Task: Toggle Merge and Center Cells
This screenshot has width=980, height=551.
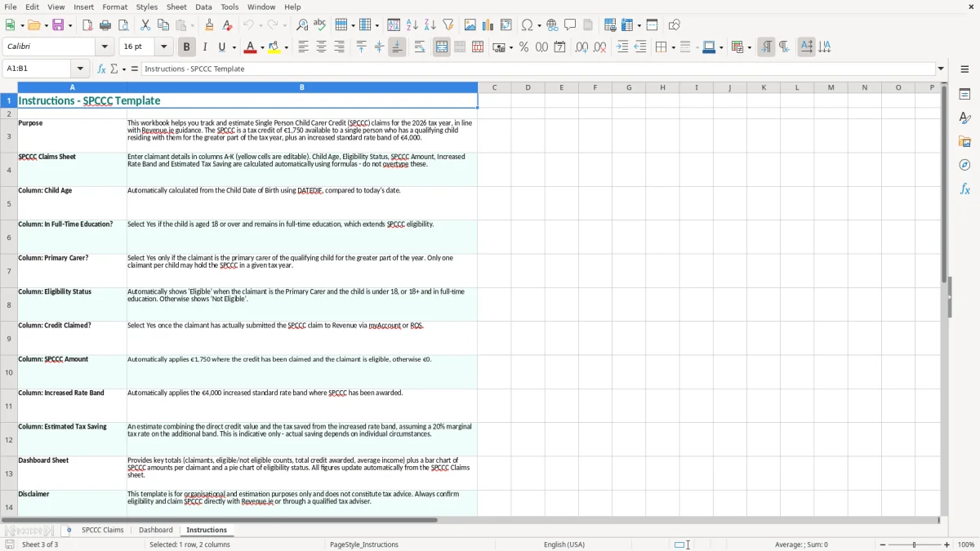Action: click(x=442, y=47)
